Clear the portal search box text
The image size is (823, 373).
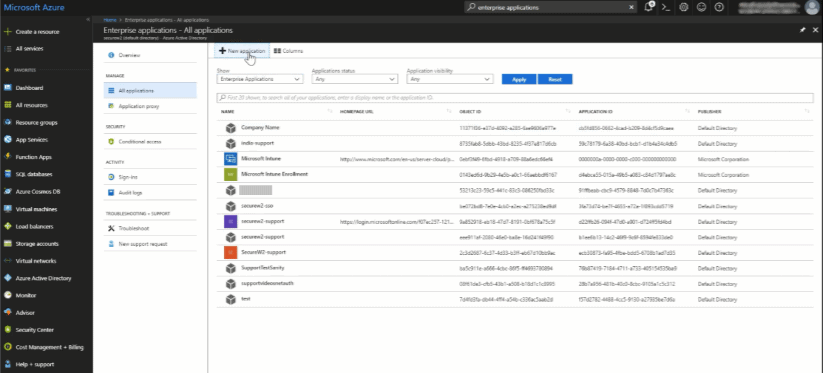(631, 7)
